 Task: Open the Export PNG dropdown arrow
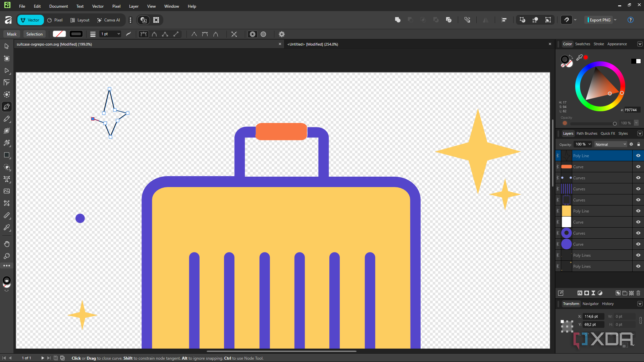point(615,20)
